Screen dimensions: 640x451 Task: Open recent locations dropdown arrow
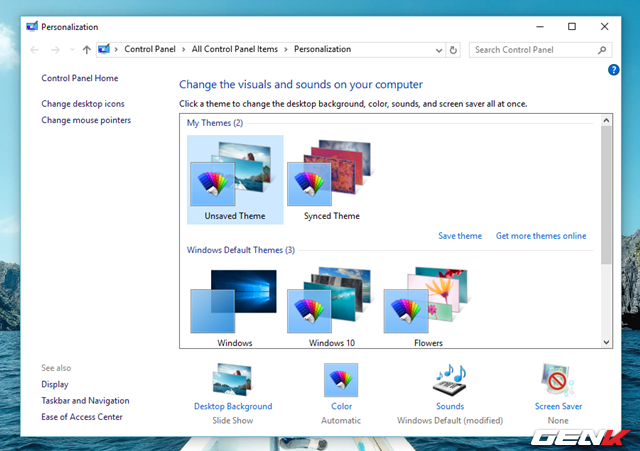72,50
